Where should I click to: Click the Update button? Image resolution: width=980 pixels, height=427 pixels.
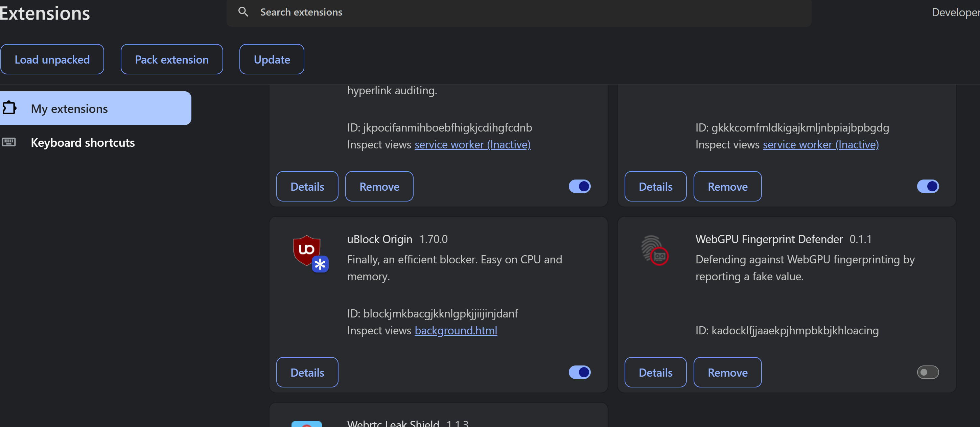click(x=272, y=59)
